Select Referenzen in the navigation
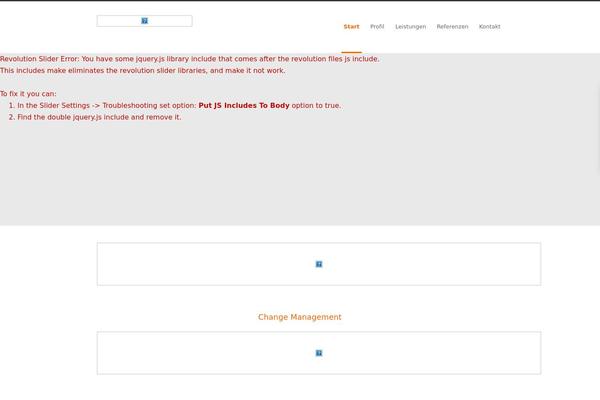The image size is (600, 400). (452, 26)
